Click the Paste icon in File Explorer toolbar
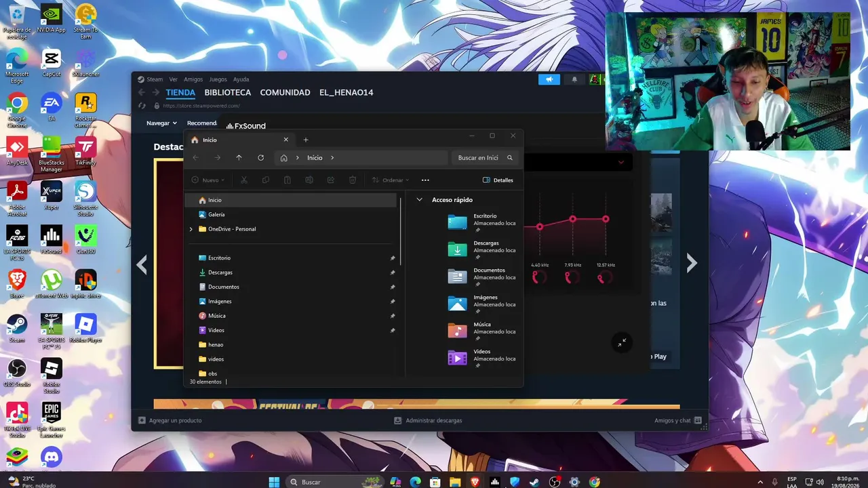This screenshot has height=488, width=868. click(288, 180)
